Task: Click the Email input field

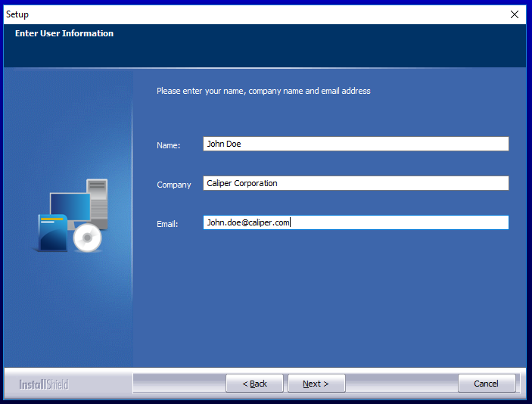Action: 356,222
